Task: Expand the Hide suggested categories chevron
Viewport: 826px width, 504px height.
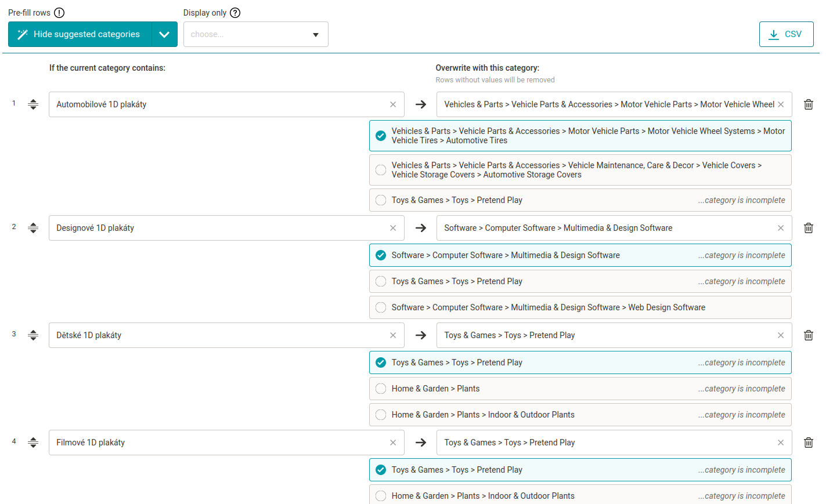Action: (164, 34)
